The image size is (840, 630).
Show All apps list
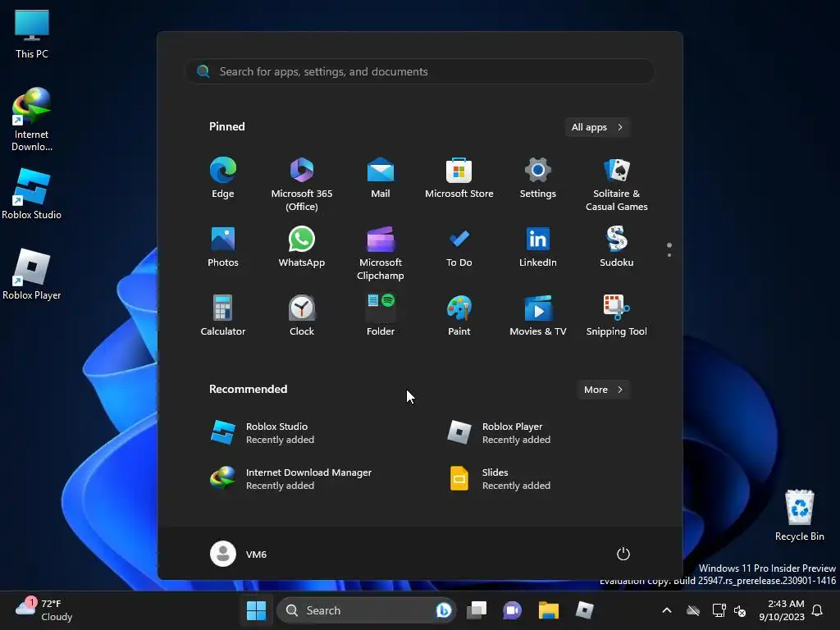click(x=597, y=127)
